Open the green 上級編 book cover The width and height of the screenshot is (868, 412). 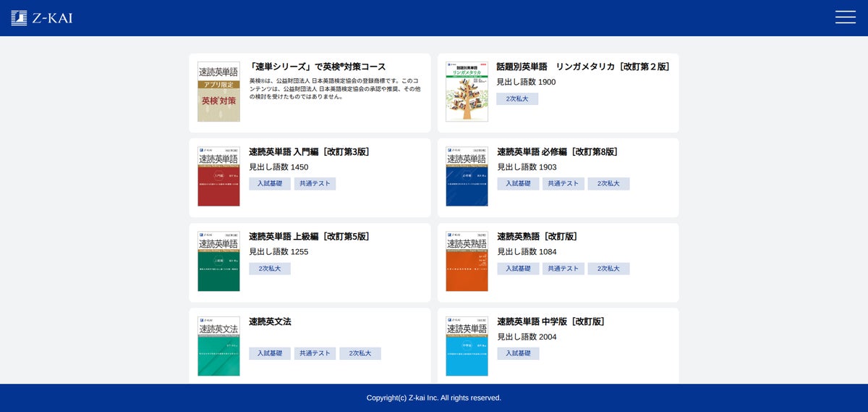[x=218, y=261]
